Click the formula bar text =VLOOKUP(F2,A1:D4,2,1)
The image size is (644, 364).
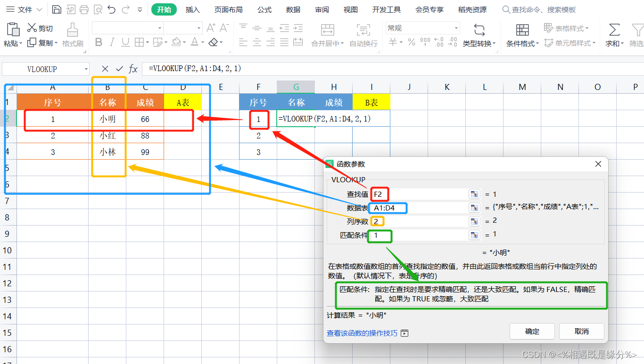point(195,69)
